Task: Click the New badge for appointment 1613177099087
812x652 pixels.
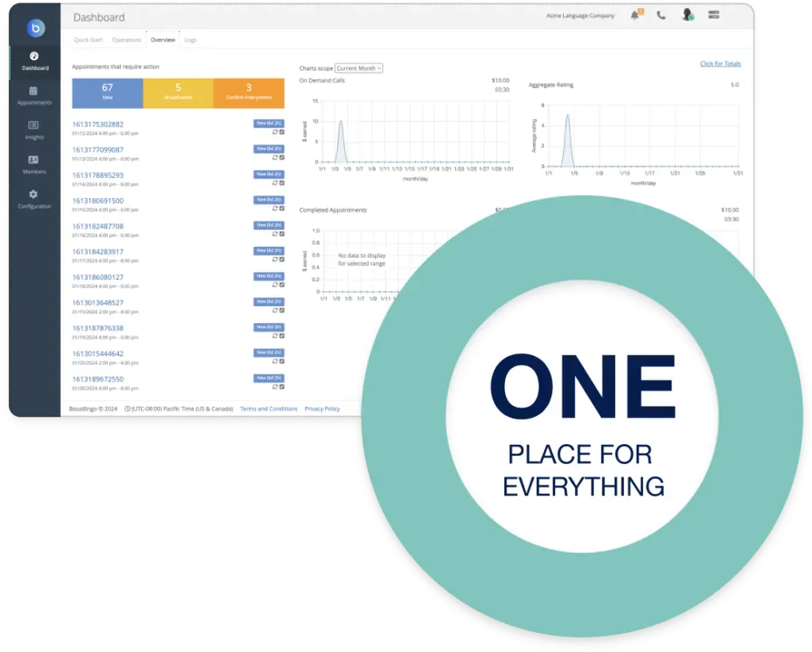Action: [269, 148]
